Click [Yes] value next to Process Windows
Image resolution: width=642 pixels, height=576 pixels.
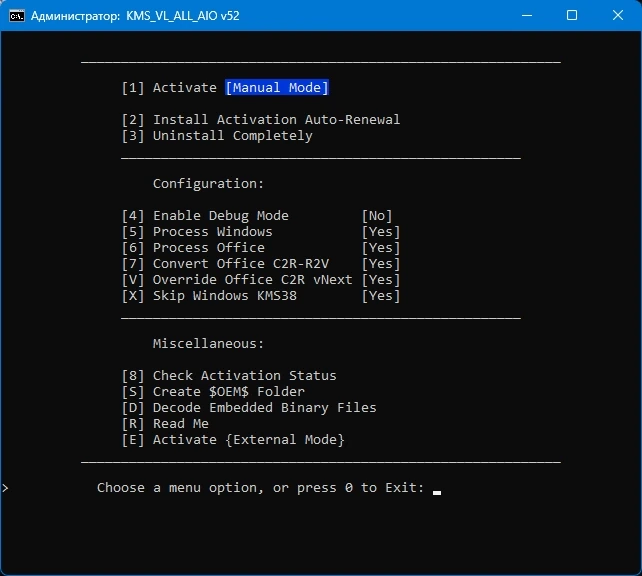(x=381, y=232)
